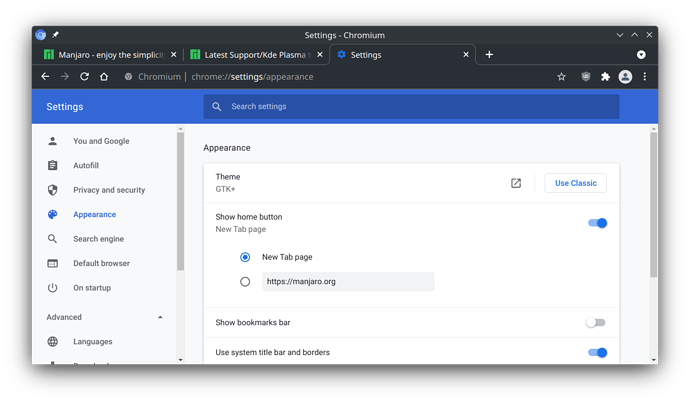690x402 pixels.
Task: Toggle Show home button off
Action: (x=597, y=223)
